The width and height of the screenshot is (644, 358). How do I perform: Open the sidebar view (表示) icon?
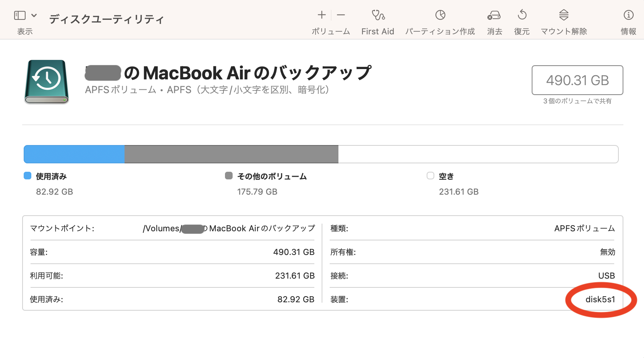pos(20,15)
